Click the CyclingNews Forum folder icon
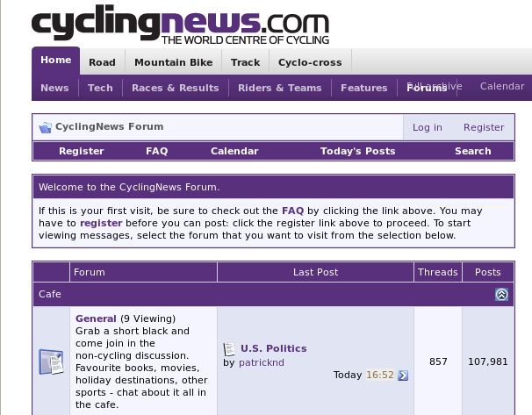 click(45, 127)
